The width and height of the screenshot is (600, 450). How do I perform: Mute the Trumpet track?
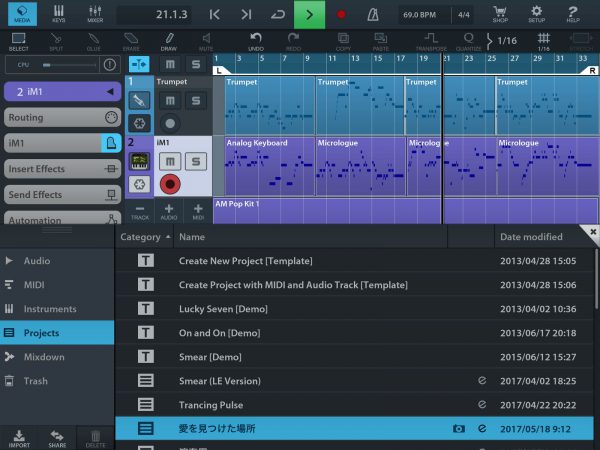(170, 101)
